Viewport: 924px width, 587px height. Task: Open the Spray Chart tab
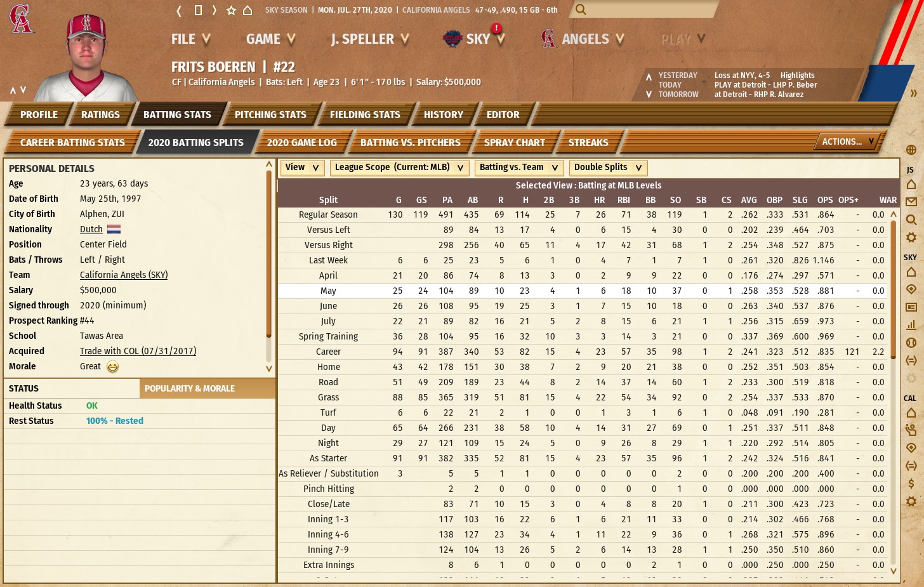pyautogui.click(x=514, y=143)
